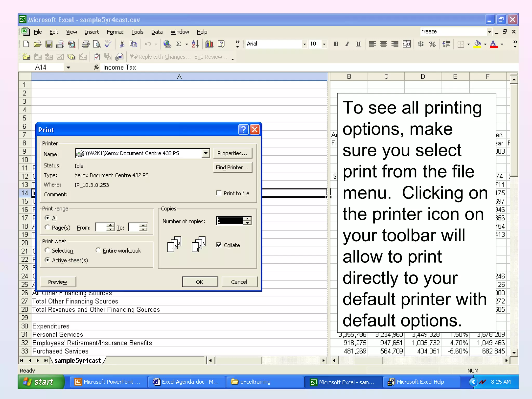532x399 pixels.
Task: Click the Spelling check ABC icon
Action: pos(108,44)
